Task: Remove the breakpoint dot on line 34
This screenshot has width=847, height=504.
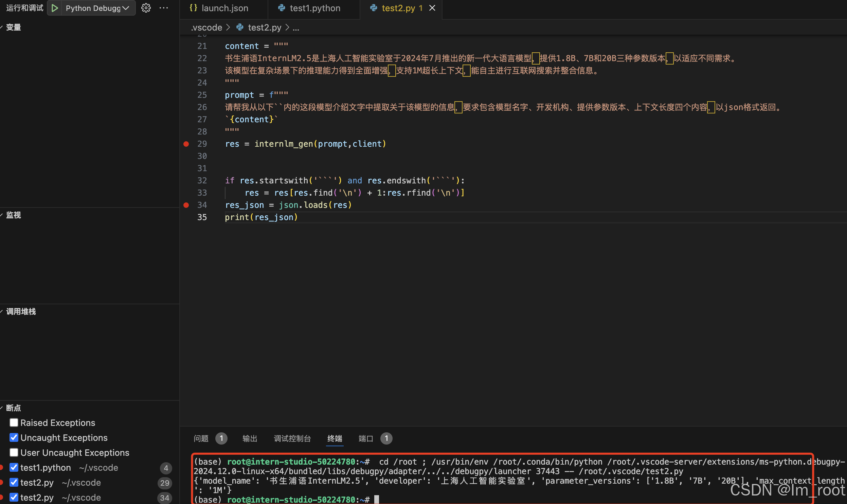Action: (x=186, y=205)
